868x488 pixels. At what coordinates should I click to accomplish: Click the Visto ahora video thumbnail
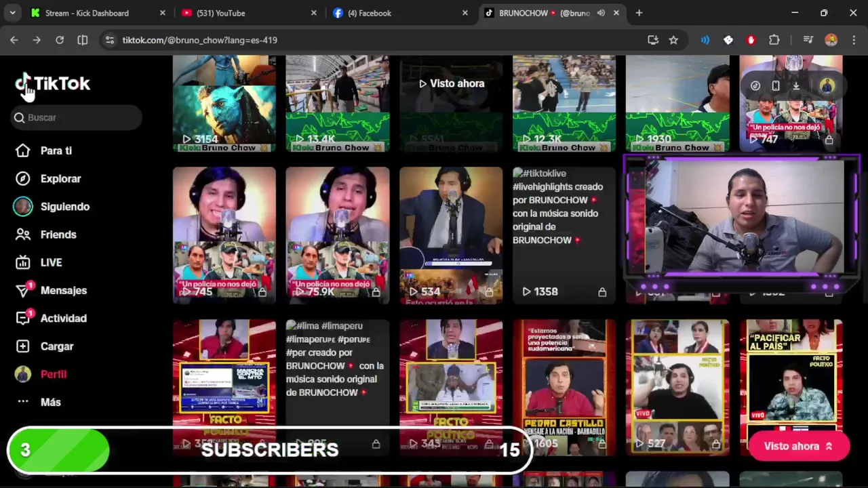[x=451, y=104]
